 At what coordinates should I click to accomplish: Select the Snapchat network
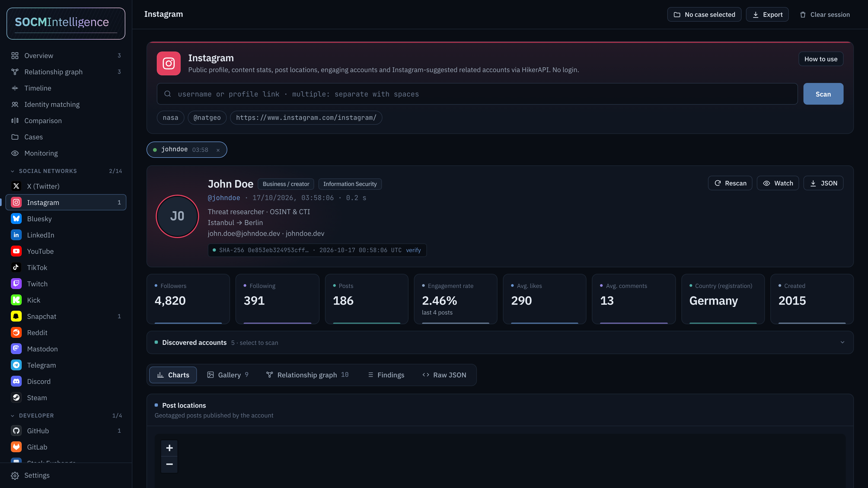click(66, 316)
